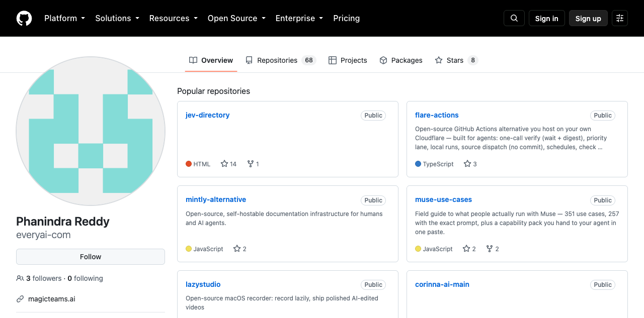Click the star icon of flare-actions

(467, 164)
